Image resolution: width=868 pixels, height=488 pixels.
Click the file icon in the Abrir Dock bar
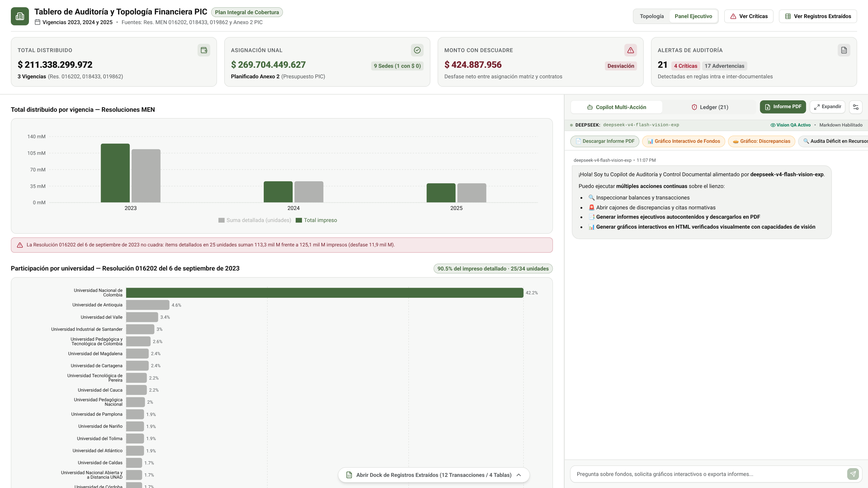point(349,475)
